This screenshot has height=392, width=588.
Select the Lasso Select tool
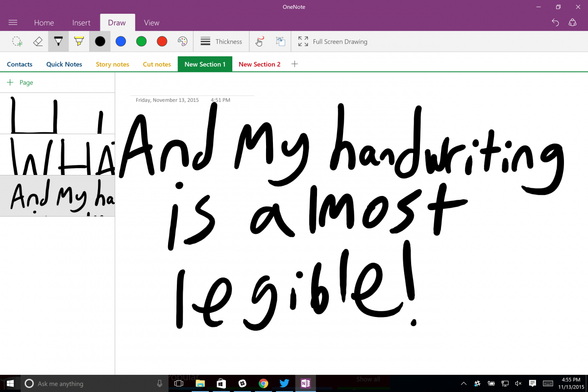17,42
